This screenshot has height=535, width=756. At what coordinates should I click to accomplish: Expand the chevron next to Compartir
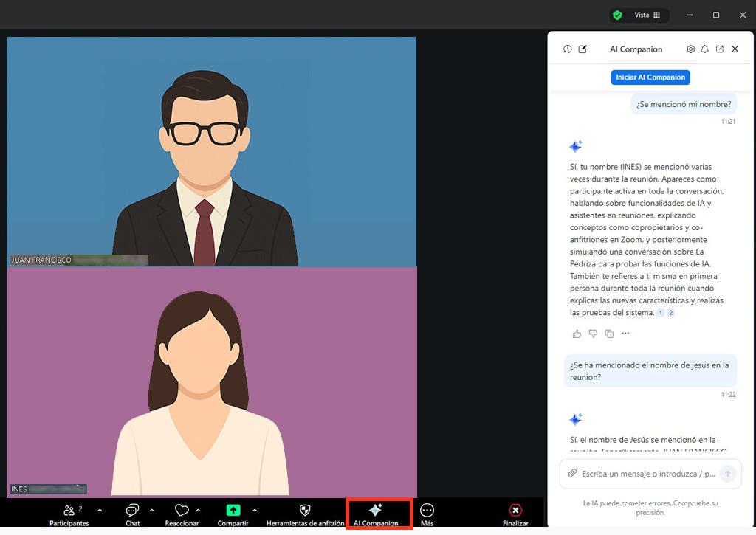click(255, 511)
